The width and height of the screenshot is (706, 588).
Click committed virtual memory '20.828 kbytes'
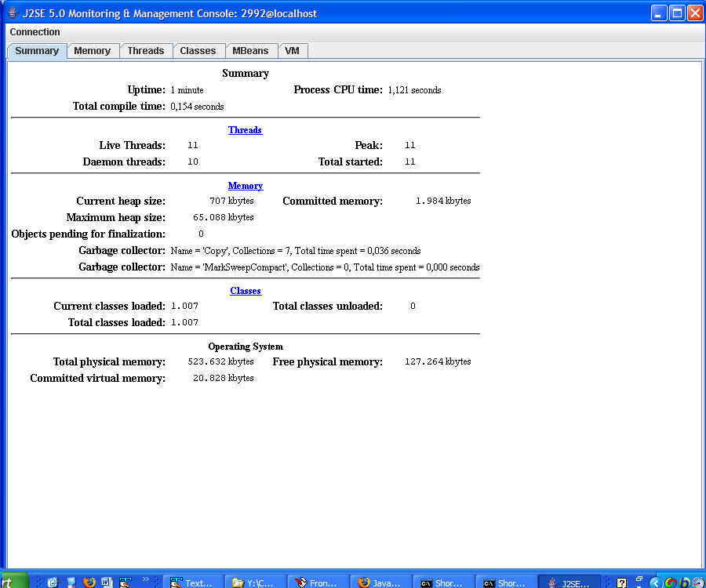pos(224,379)
